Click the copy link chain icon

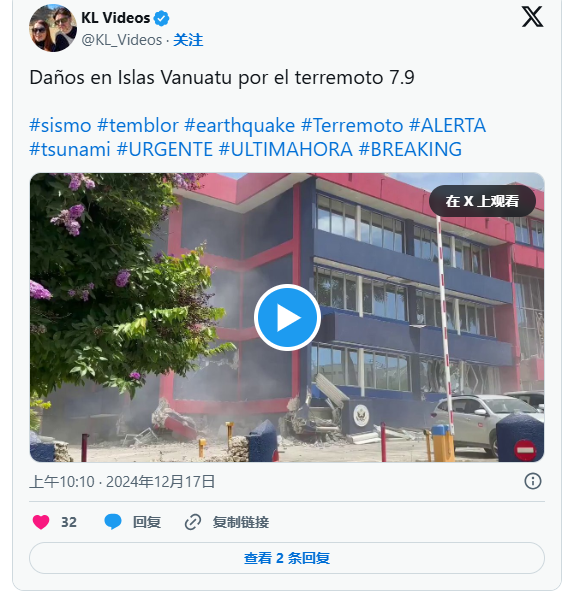click(192, 522)
